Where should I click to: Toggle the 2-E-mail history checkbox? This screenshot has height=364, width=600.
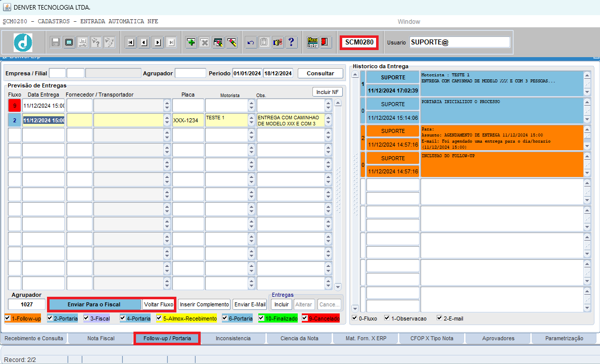click(439, 318)
